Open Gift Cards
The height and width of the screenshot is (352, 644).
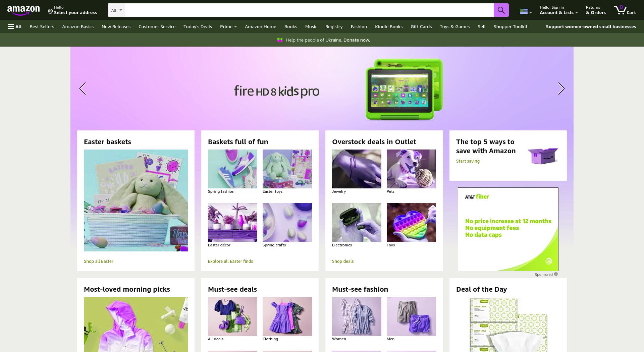(421, 26)
